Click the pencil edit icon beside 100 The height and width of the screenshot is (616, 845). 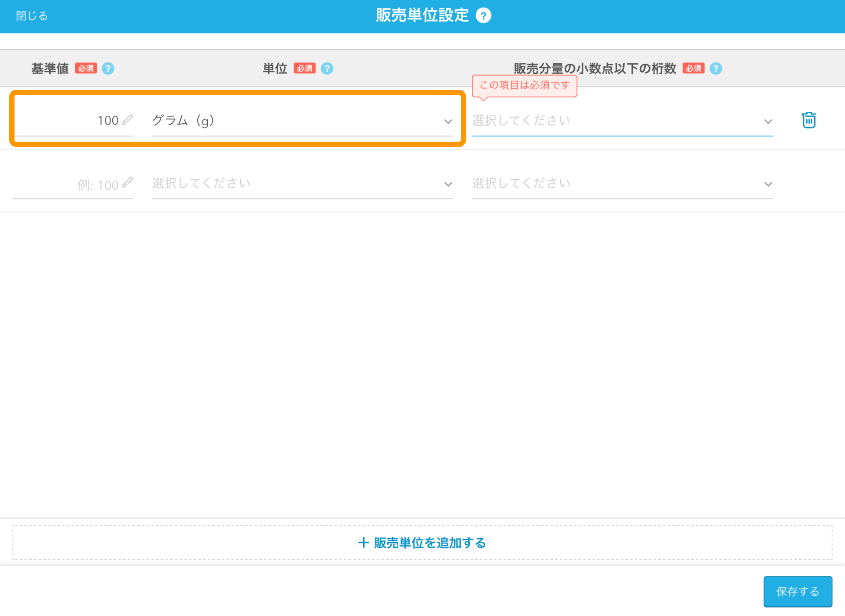coord(128,119)
